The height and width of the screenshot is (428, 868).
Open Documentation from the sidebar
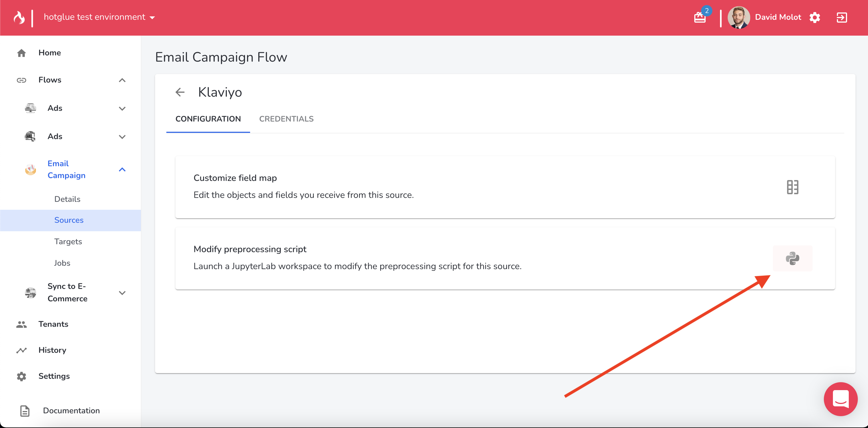(71, 410)
